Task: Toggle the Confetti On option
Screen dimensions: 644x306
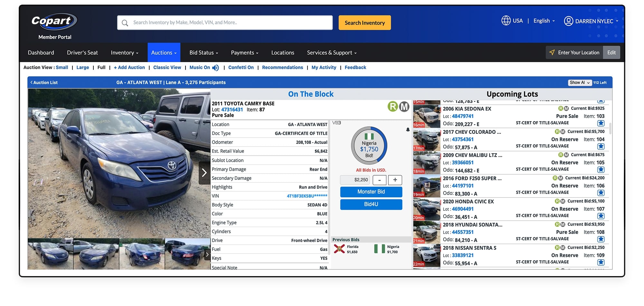Action: point(241,68)
